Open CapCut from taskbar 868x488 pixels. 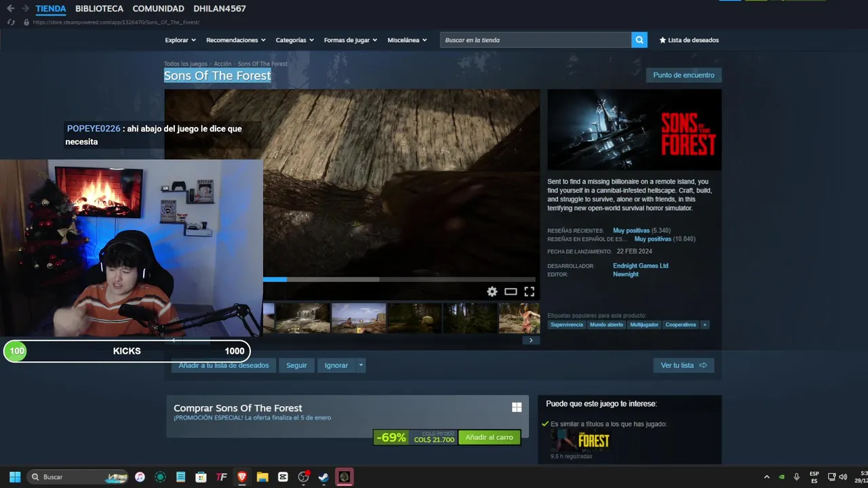283,477
